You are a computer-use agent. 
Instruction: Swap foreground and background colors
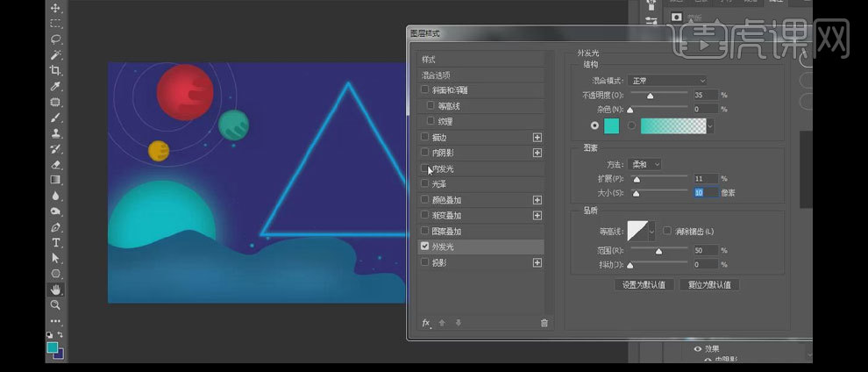pos(60,335)
